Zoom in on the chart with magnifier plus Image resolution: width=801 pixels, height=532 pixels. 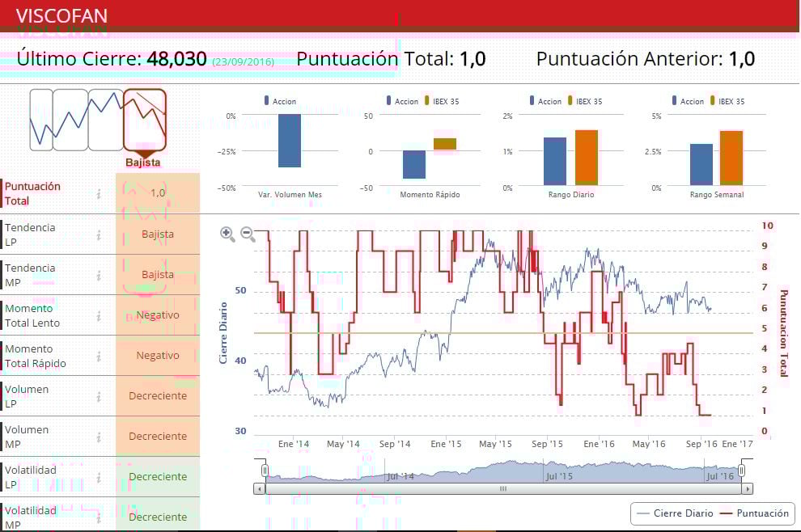[227, 234]
